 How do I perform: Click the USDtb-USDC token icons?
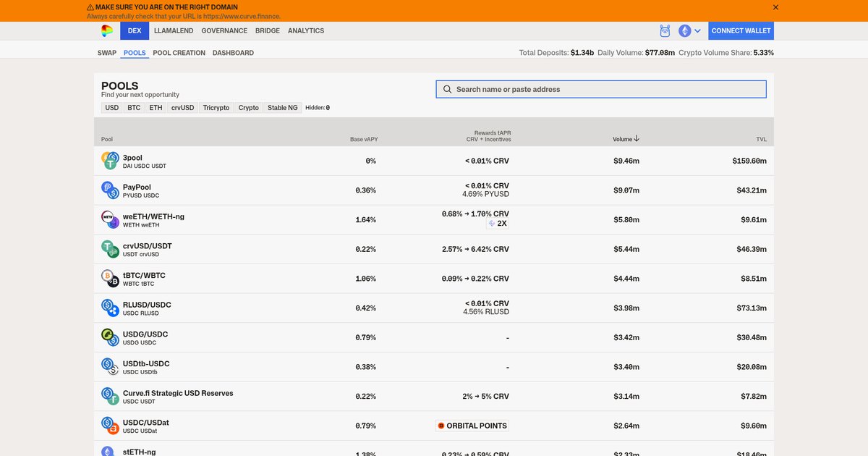point(109,367)
